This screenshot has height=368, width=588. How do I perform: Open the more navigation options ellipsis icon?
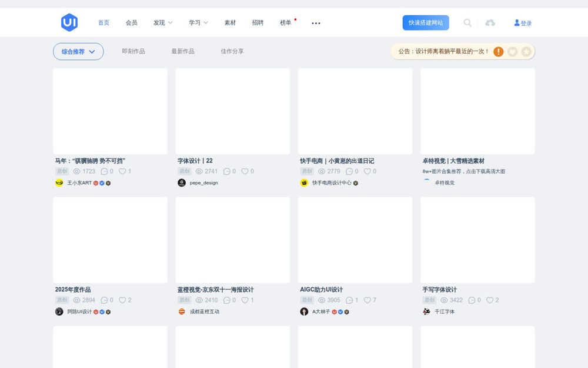coord(316,24)
